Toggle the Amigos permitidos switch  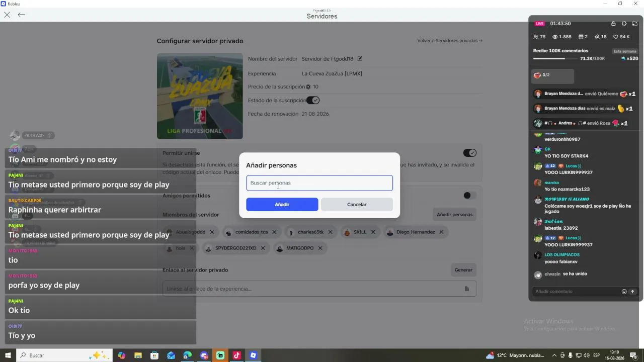469,196
